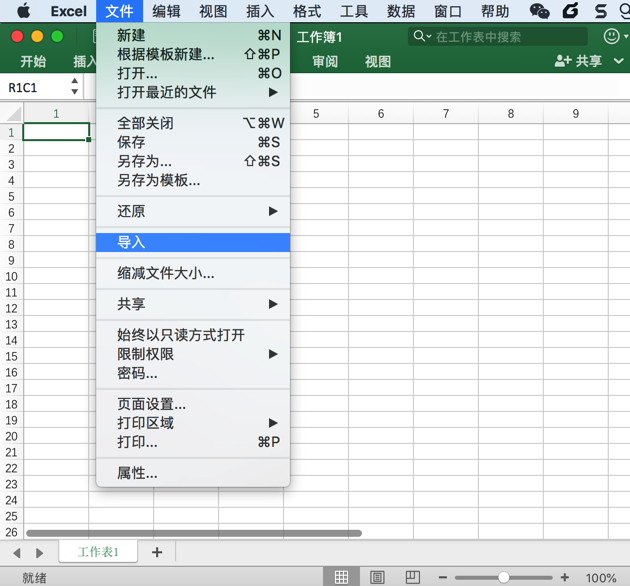Select 另存为... menu item

193,161
